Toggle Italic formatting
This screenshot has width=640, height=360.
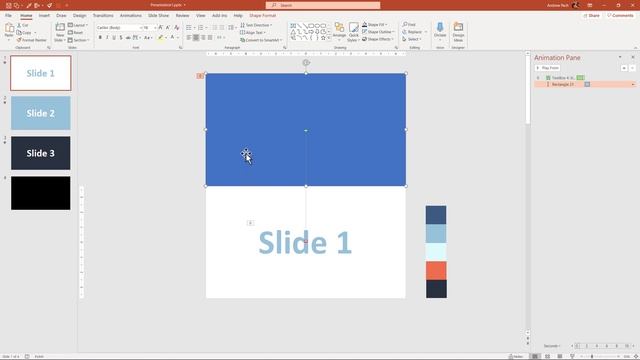107,38
